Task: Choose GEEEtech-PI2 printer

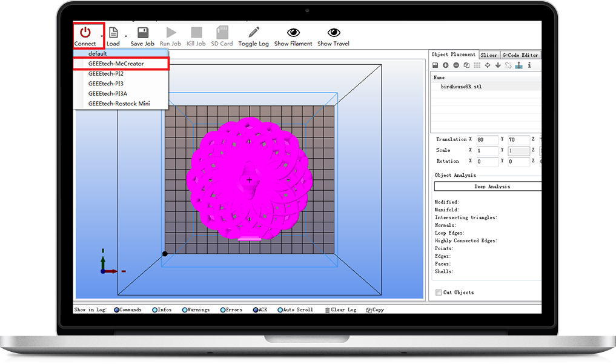Action: (121, 73)
